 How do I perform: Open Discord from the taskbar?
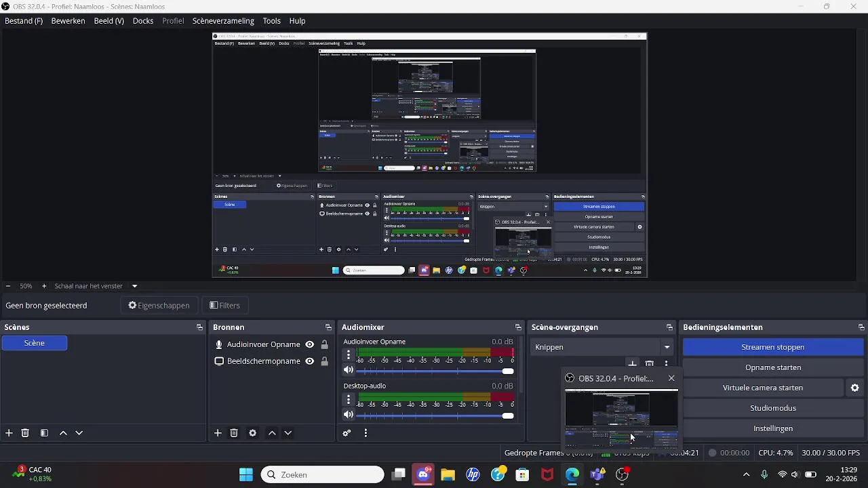423,474
